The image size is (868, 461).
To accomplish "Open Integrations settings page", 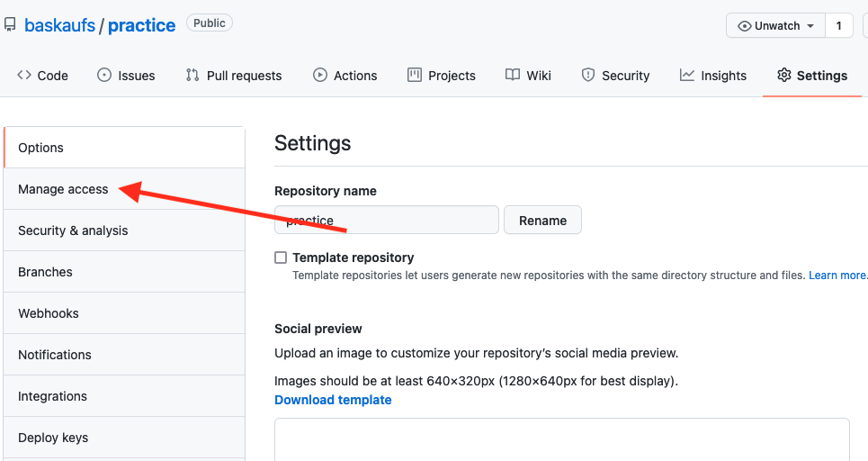I will (124, 396).
